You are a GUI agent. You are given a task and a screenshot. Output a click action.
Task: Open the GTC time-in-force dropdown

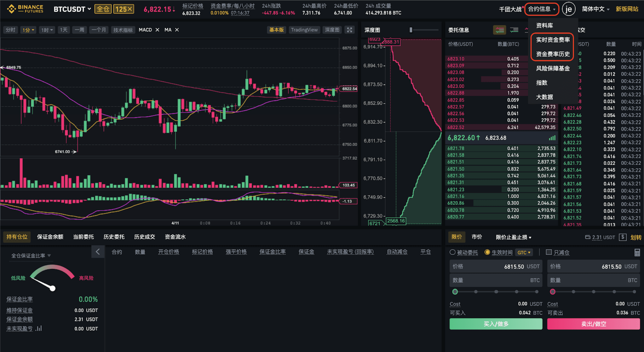[x=524, y=253]
